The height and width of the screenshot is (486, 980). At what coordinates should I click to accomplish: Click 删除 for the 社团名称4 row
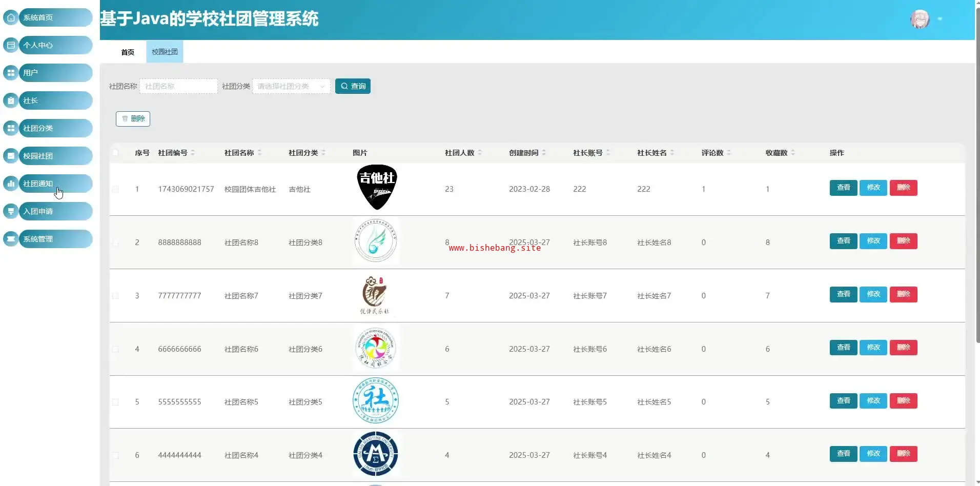tap(903, 454)
